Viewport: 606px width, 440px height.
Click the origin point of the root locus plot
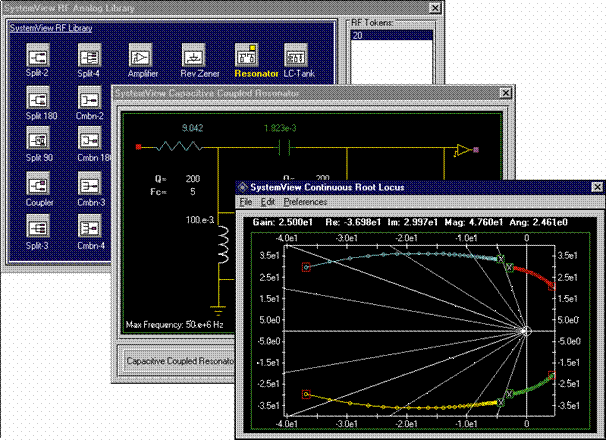point(526,331)
